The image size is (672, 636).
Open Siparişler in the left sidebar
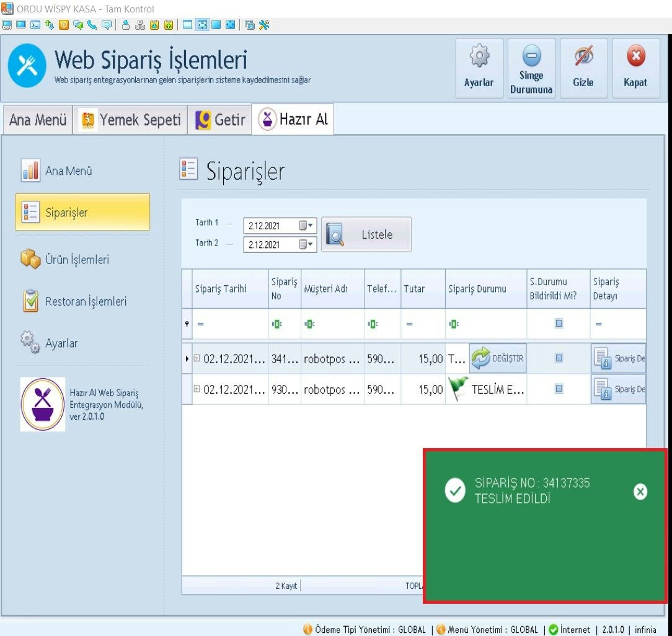point(82,212)
